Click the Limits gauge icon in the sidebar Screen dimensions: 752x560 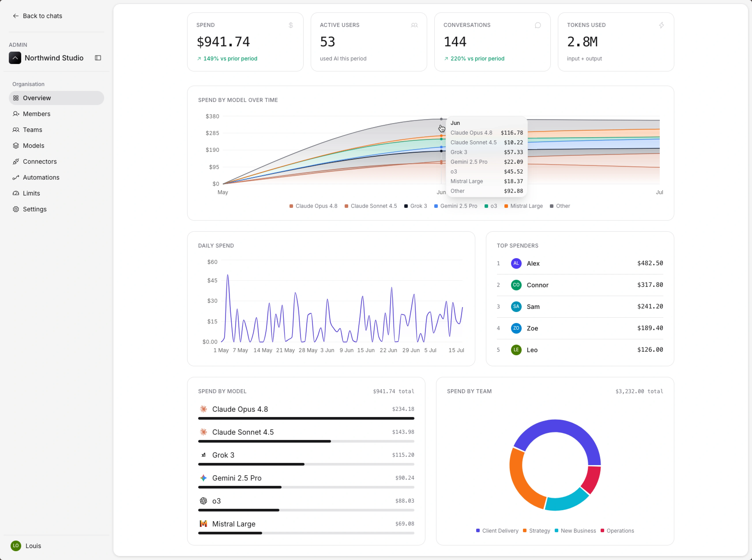(x=16, y=193)
